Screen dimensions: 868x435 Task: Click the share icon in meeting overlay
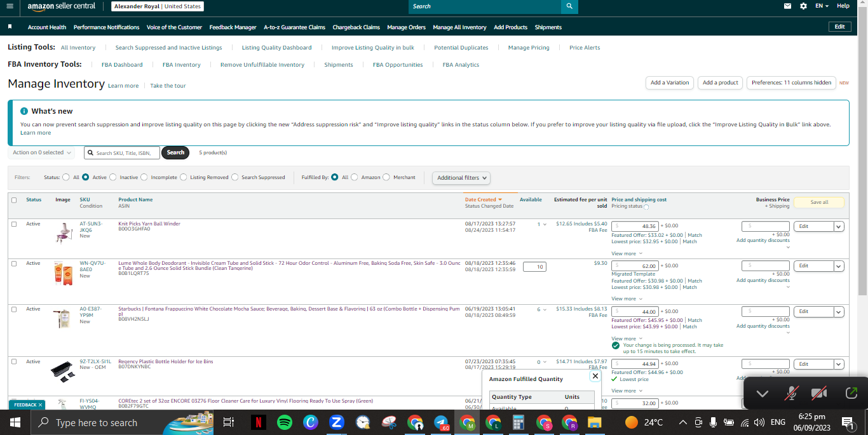[851, 394]
